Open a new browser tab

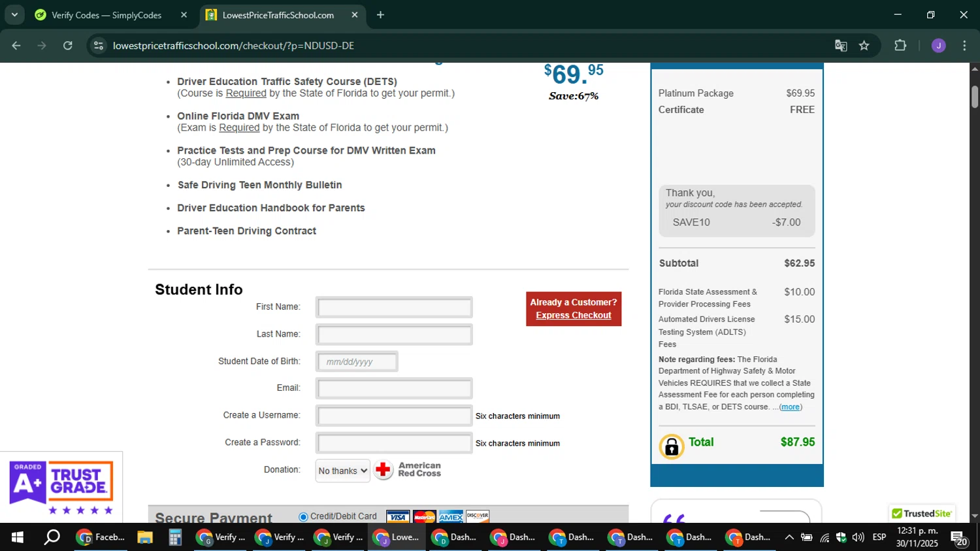coord(380,14)
